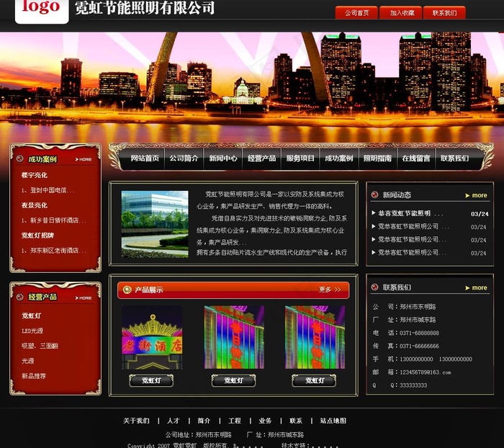Click 霓虹灯 button under middle product image
Viewport: 504px width, 448px height.
click(x=234, y=381)
